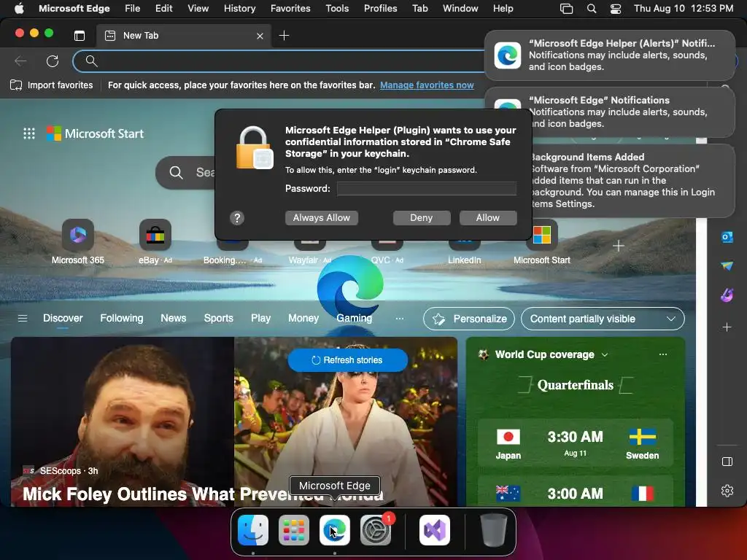Open System Settings from the Dock

click(x=376, y=530)
